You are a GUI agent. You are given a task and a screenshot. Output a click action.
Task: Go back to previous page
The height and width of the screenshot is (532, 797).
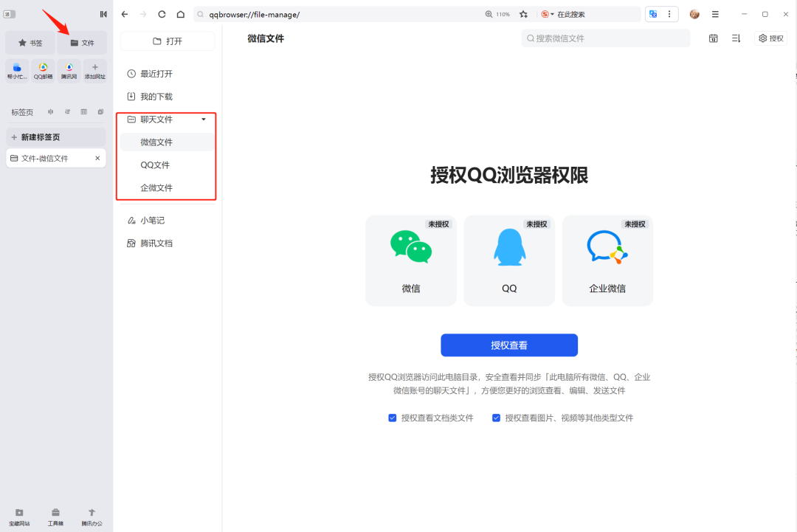point(125,14)
